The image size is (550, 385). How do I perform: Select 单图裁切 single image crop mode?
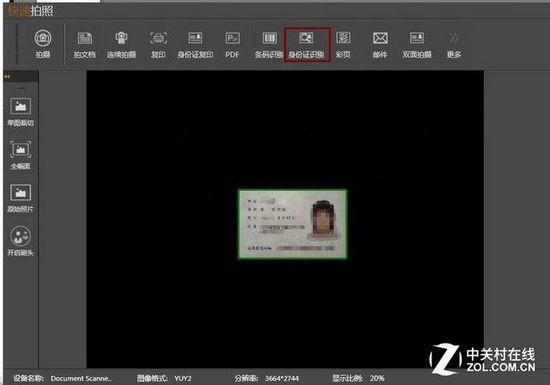(x=21, y=112)
